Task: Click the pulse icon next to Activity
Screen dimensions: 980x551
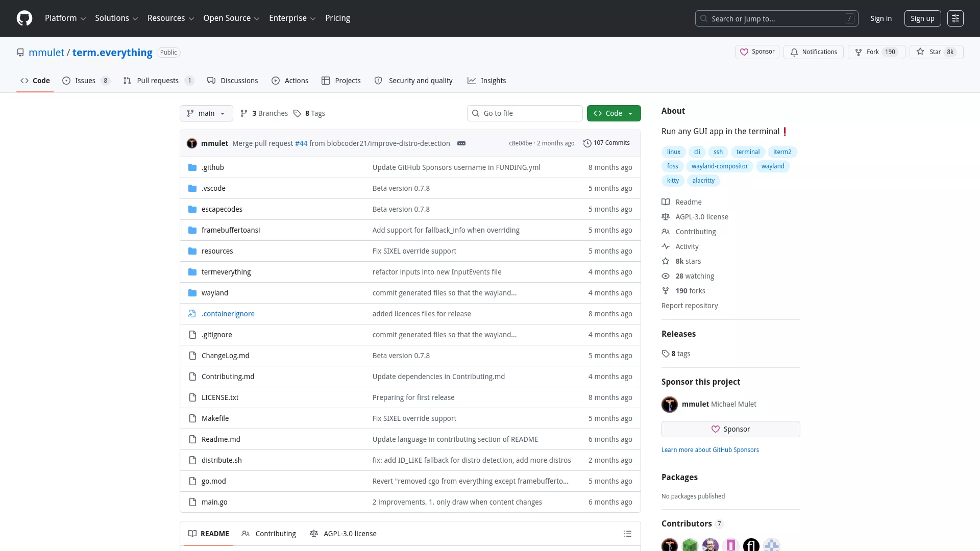Action: coord(666,246)
